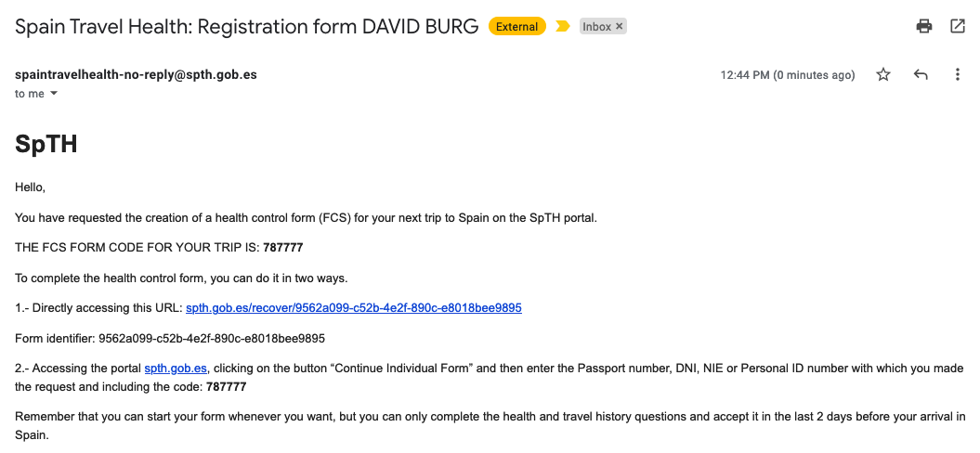The width and height of the screenshot is (980, 453).
Task: Remove the Inbox label with its X
Action: [620, 27]
